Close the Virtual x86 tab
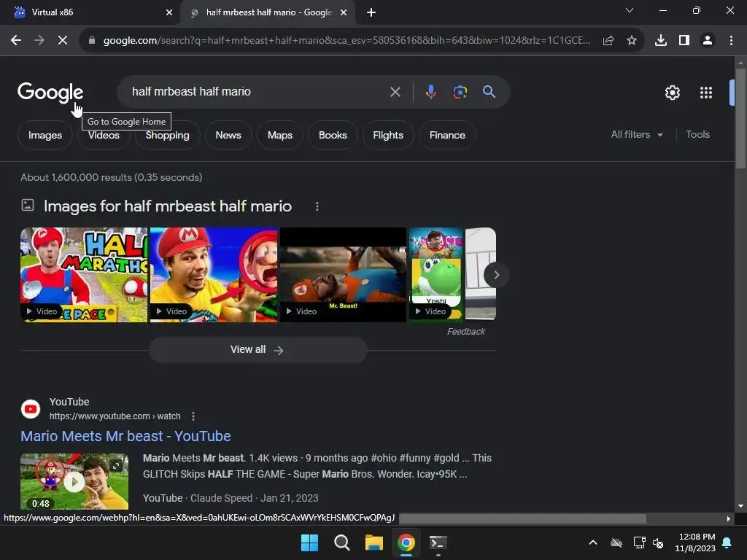Image resolution: width=747 pixels, height=560 pixels. tap(169, 12)
